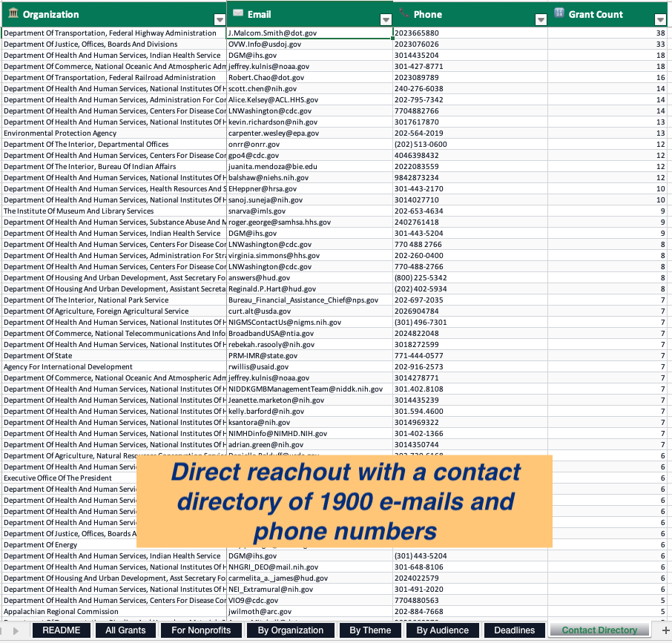Viewport: 672px width, 643px height.
Task: Click the telephone icon in Phone header
Action: click(403, 13)
